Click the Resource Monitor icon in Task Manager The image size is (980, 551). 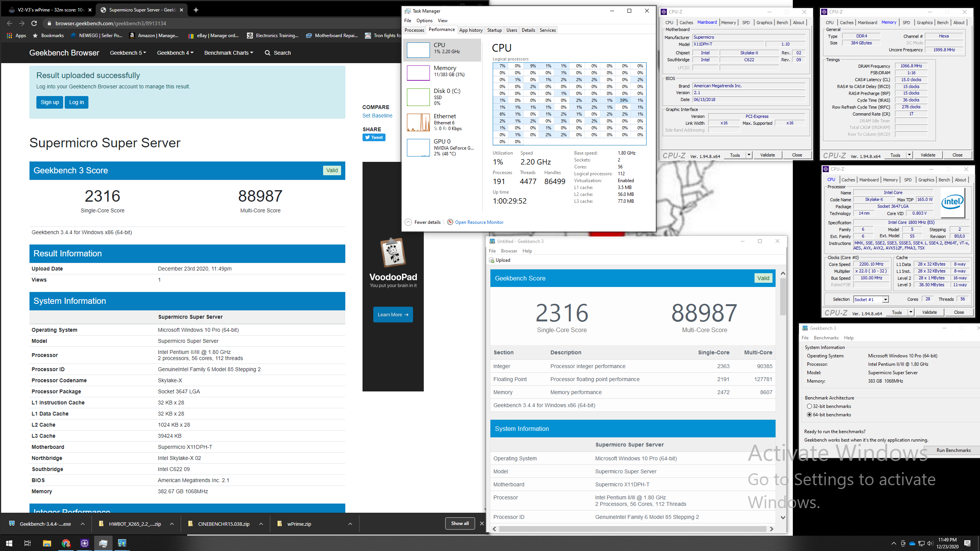[x=450, y=222]
